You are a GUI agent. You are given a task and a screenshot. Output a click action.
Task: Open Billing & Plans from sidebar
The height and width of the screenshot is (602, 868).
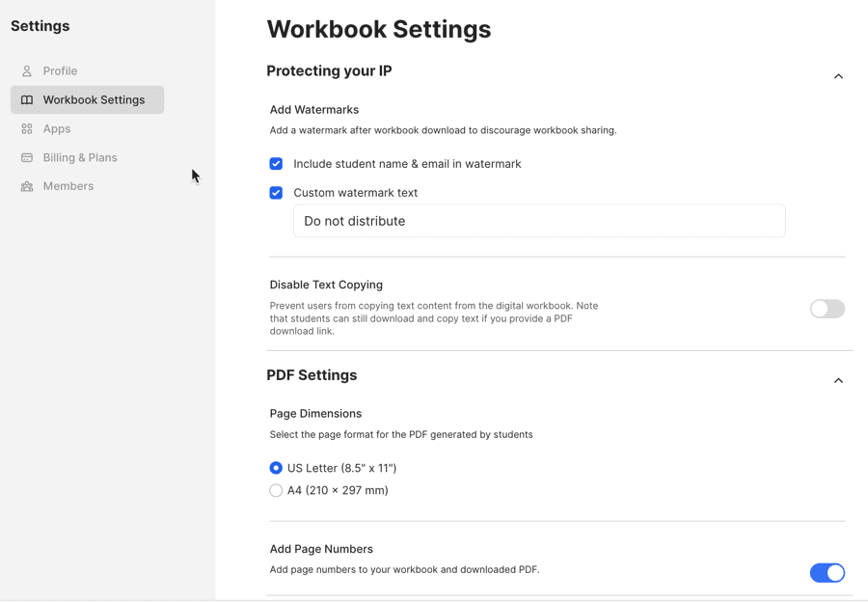80,158
